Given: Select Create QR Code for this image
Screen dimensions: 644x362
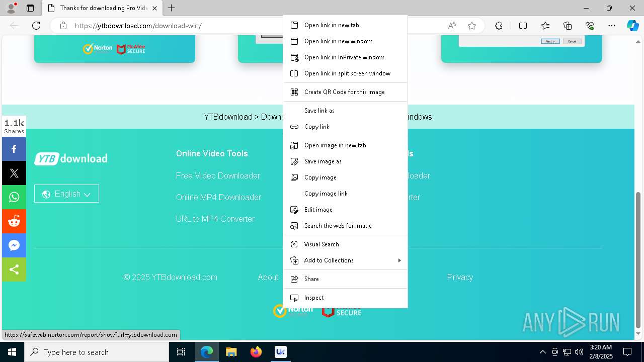Looking at the screenshot, I should (x=346, y=92).
